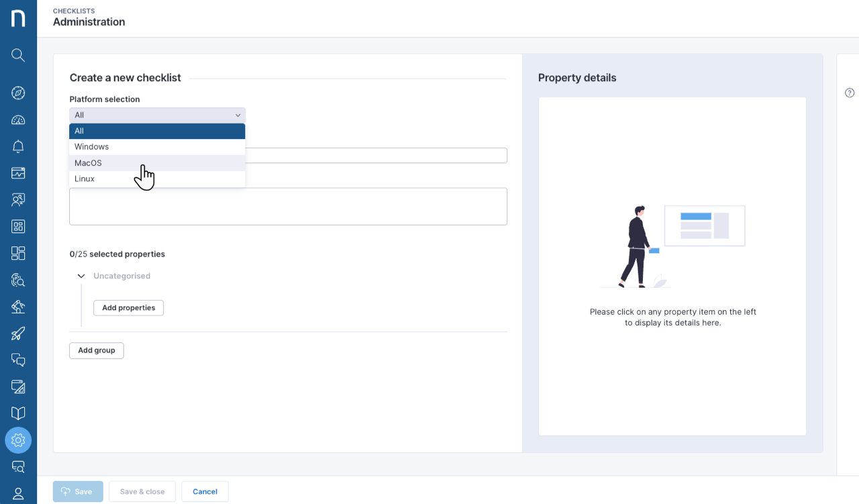Open the gauge performance dashboard icon
859x504 pixels.
[x=18, y=119]
